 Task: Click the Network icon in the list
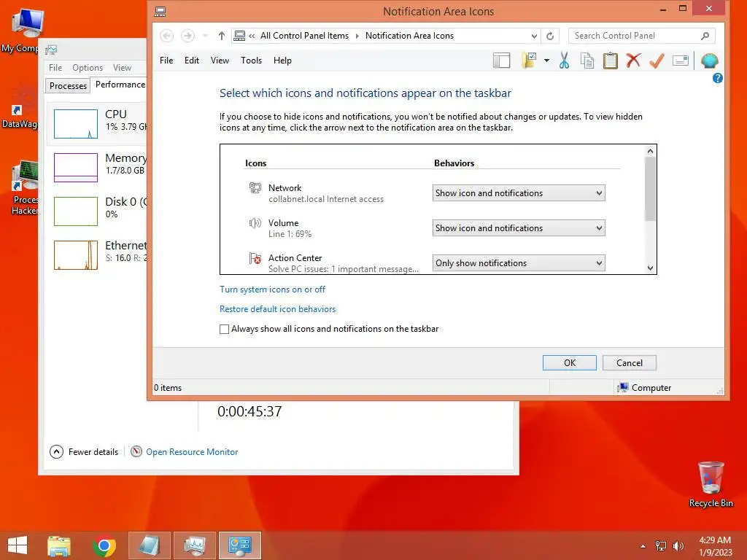(x=255, y=188)
